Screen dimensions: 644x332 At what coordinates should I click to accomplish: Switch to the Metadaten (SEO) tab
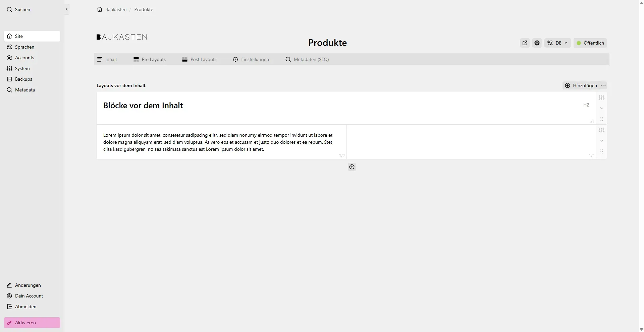pyautogui.click(x=307, y=59)
